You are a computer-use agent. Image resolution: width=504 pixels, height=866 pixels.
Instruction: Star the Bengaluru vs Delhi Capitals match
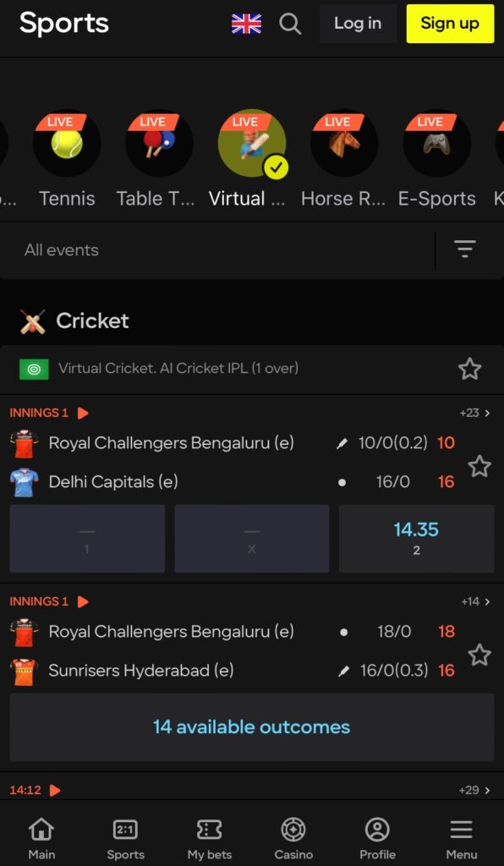coord(479,465)
